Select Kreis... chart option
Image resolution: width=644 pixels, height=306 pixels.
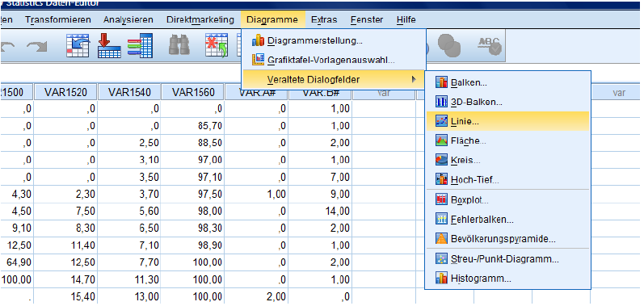507,160
